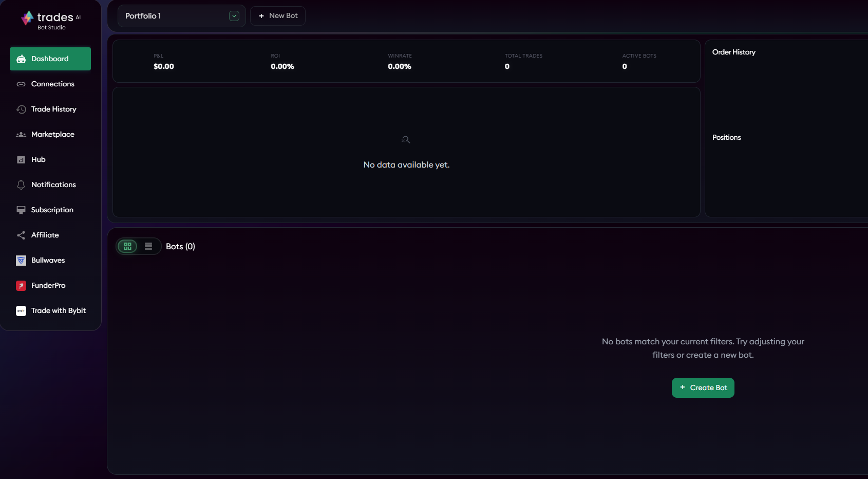Click the Affiliate share icon

pyautogui.click(x=21, y=235)
